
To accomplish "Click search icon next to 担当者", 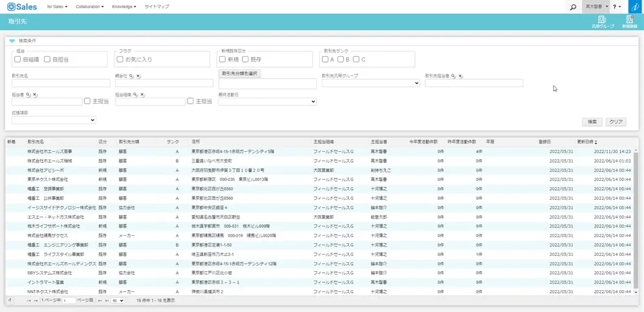I will click(x=28, y=94).
